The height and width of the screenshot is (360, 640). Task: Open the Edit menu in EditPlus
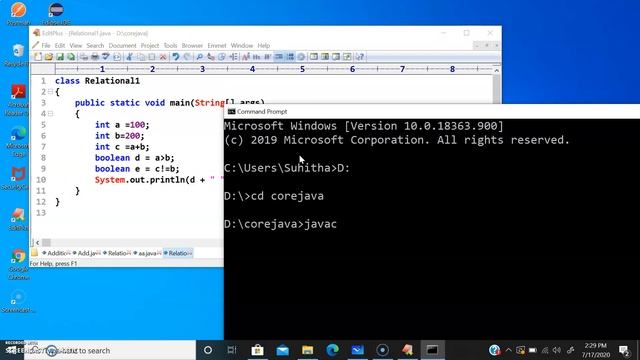pyautogui.click(x=60, y=45)
